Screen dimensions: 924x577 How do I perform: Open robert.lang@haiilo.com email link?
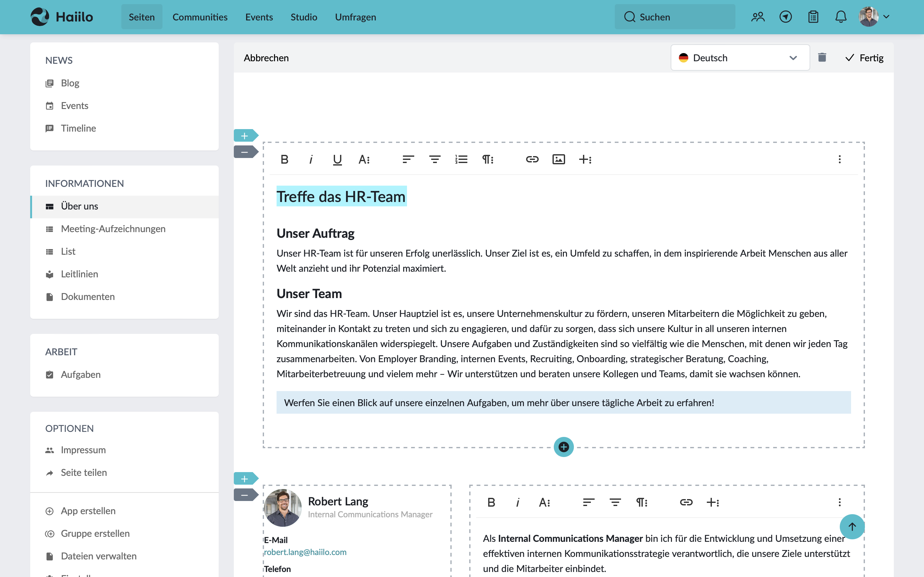coord(305,552)
